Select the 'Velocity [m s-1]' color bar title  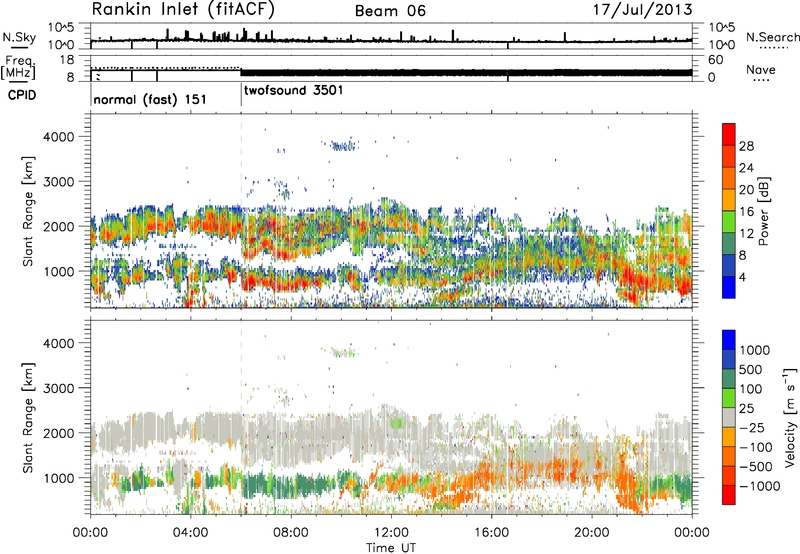click(790, 417)
